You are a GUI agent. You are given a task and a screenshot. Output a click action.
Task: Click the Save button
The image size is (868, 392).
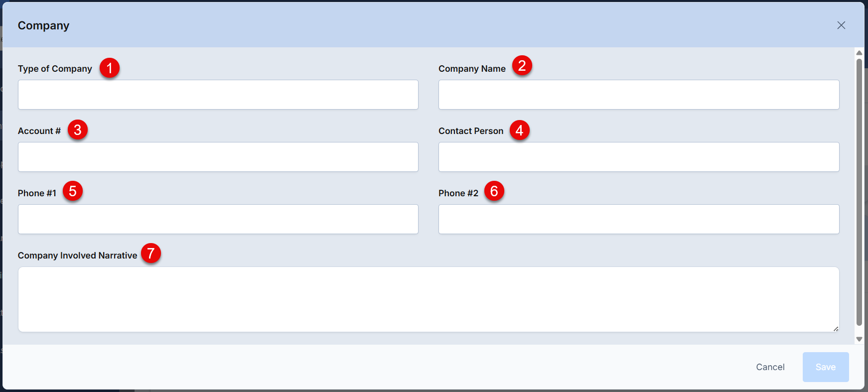[826, 367]
